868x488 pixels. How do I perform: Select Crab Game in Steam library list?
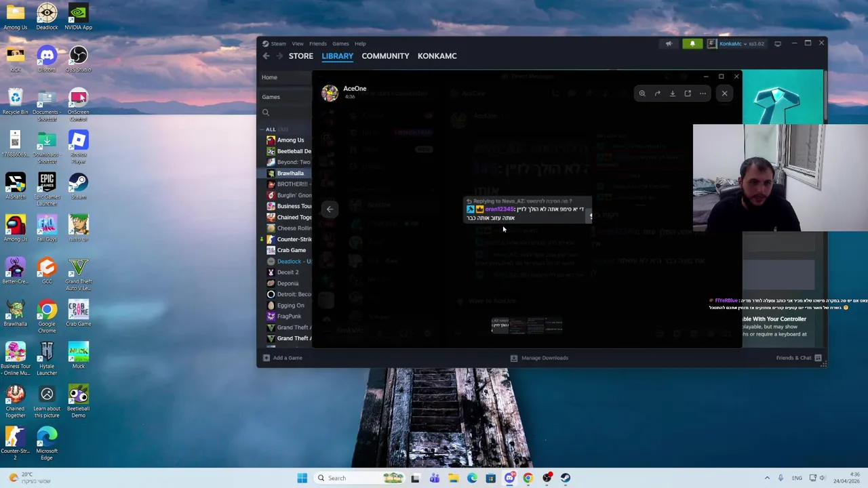coord(291,250)
